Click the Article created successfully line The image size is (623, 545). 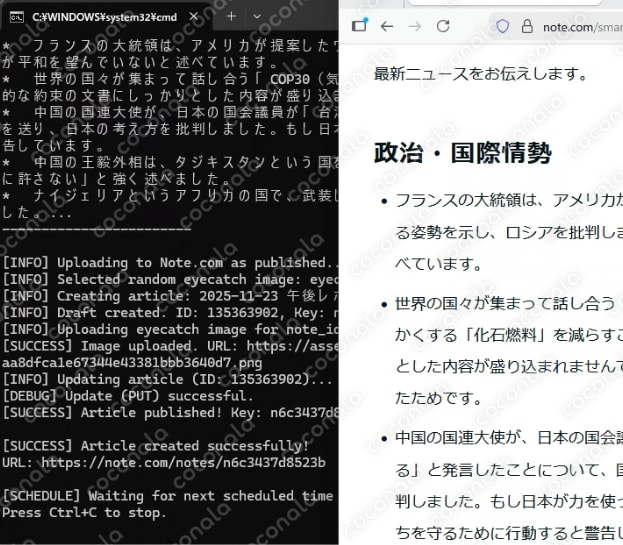coord(155,446)
